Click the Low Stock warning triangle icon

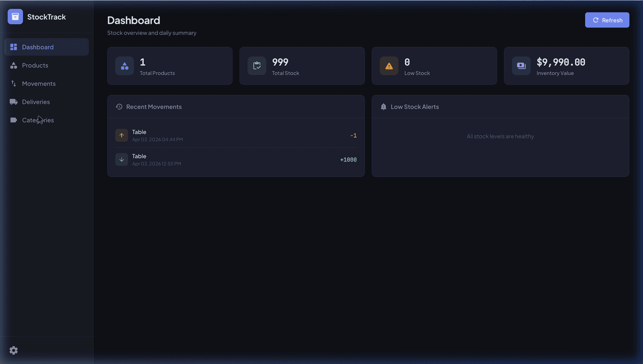click(x=389, y=66)
